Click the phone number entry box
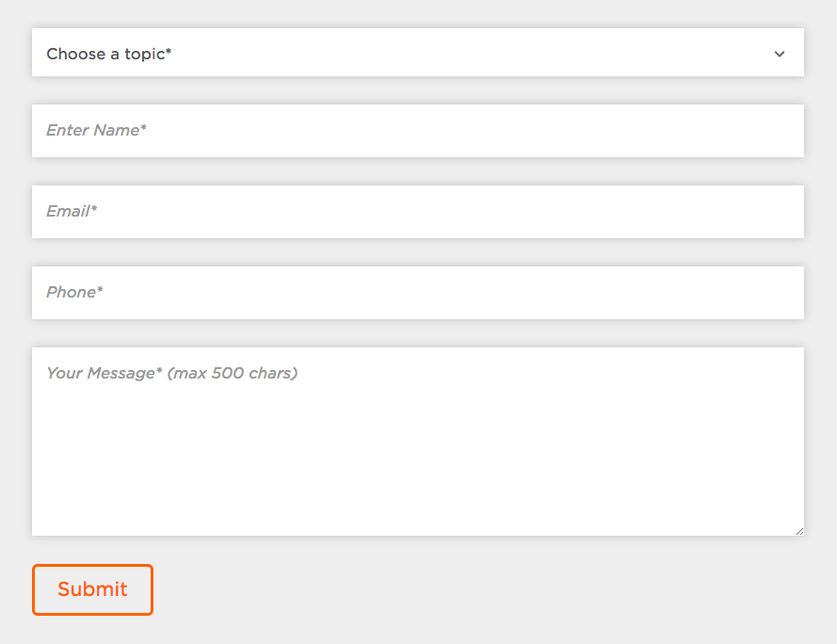 (x=418, y=292)
